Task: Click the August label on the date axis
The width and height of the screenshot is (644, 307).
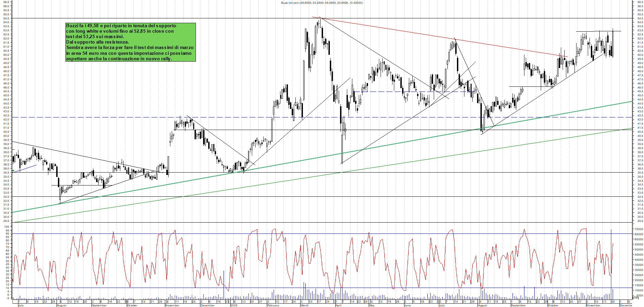Action: (61, 305)
